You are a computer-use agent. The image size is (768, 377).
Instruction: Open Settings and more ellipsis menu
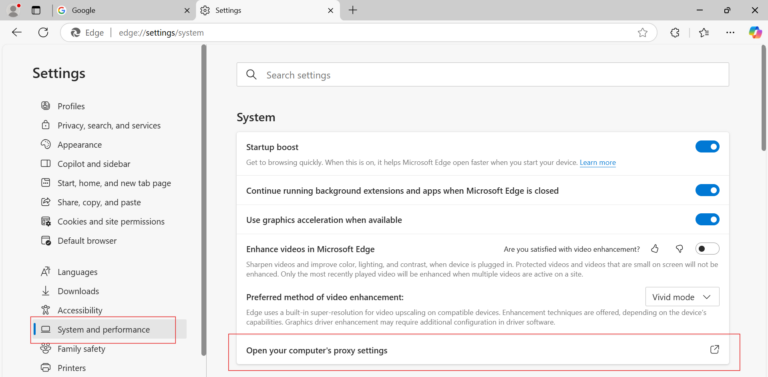coord(730,33)
